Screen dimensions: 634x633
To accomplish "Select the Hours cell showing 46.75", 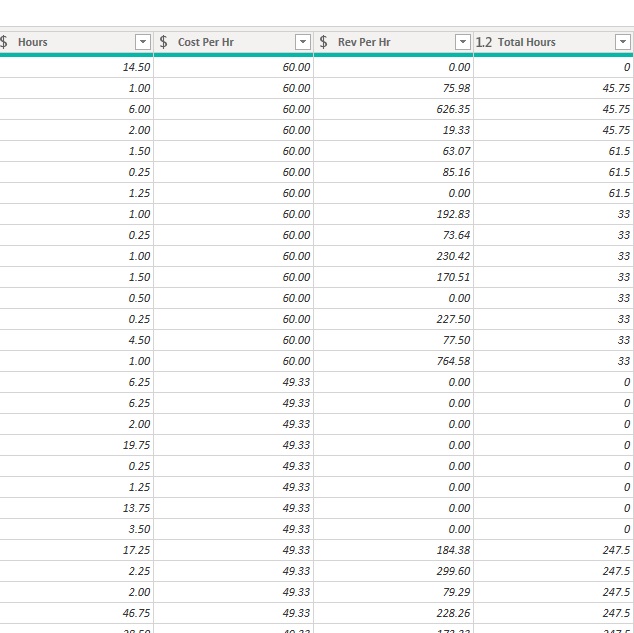I will point(76,613).
